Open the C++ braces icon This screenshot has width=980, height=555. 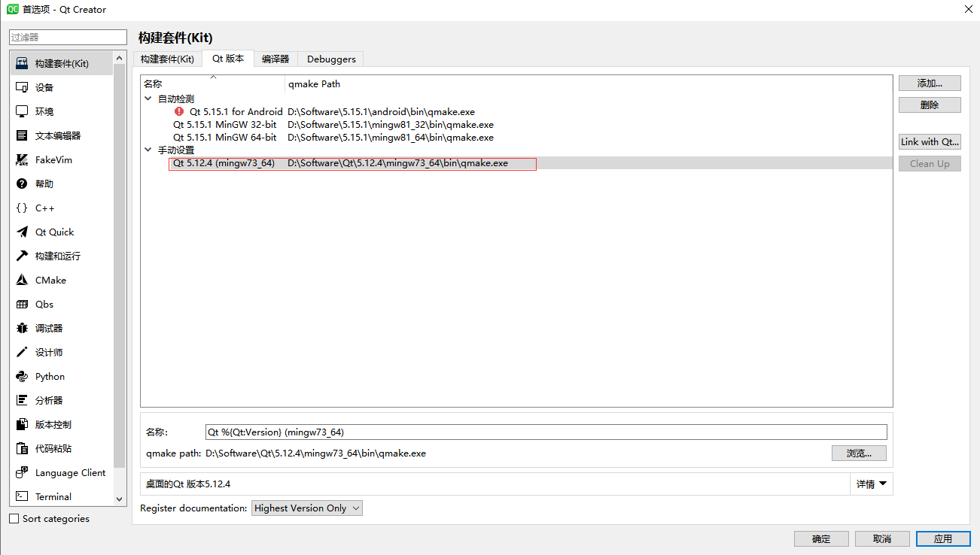[x=22, y=208]
